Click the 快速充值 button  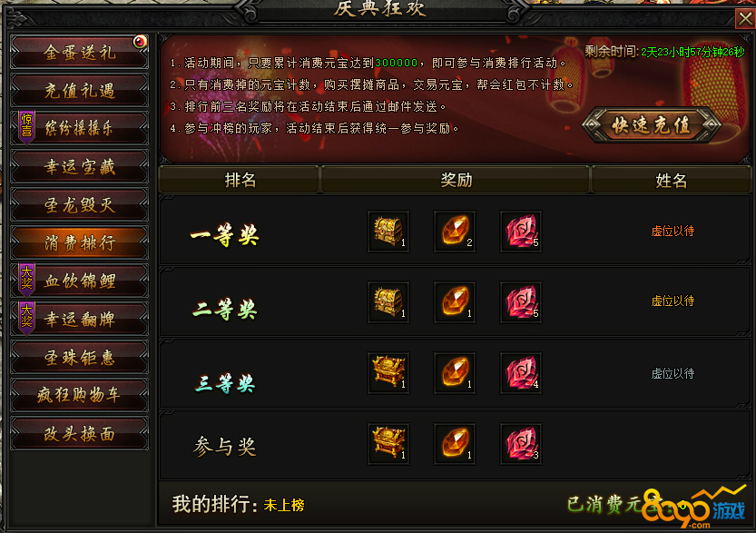point(652,125)
